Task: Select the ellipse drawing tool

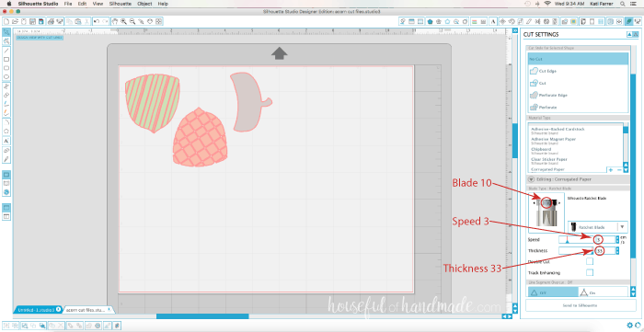Action: (6, 76)
